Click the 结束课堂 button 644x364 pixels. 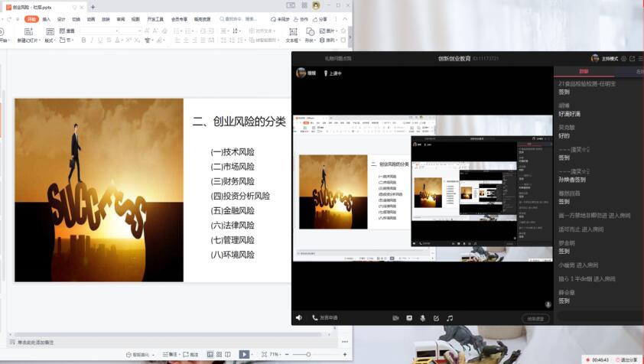[x=535, y=318]
